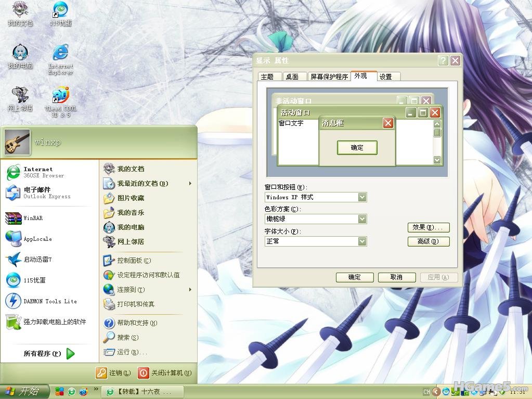The height and width of the screenshot is (399, 532).
Task: Launch DAEMON Tools Lite
Action: click(x=49, y=301)
